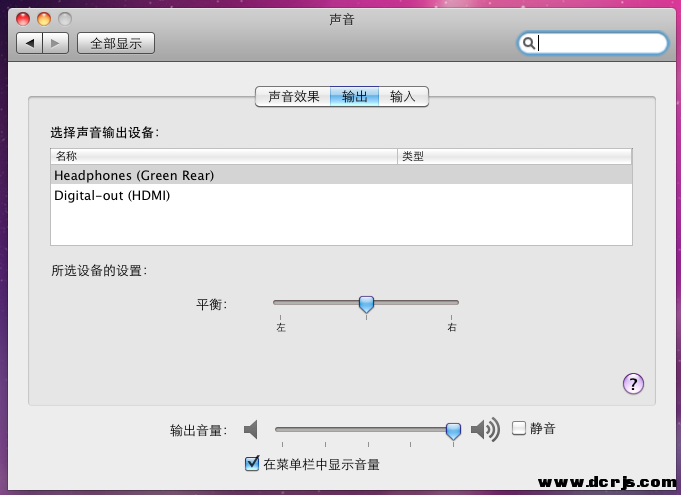Switch to the 声音效果 tab

pos(293,97)
